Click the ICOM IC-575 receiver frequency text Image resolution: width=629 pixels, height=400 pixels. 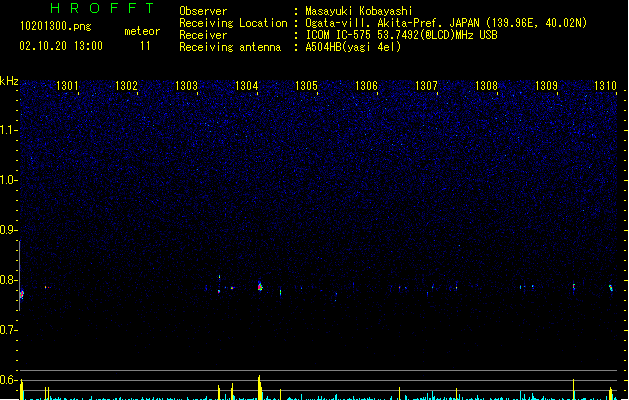coord(402,35)
